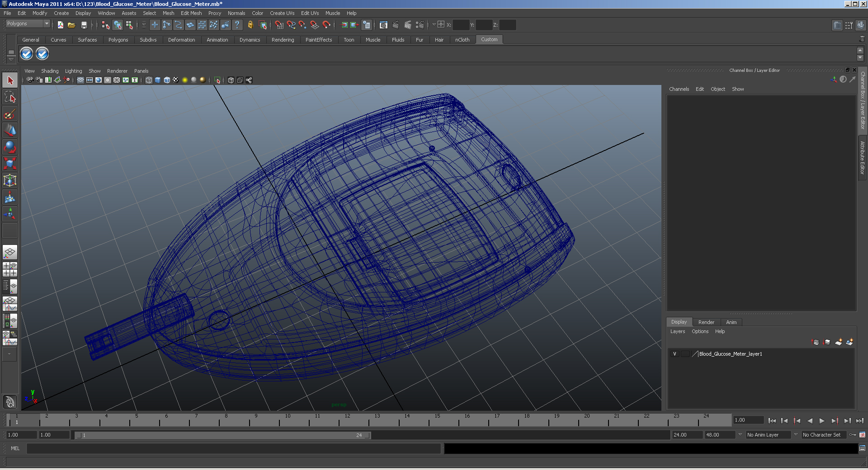Open layer editor Options menu
The image size is (868, 470).
coord(700,331)
